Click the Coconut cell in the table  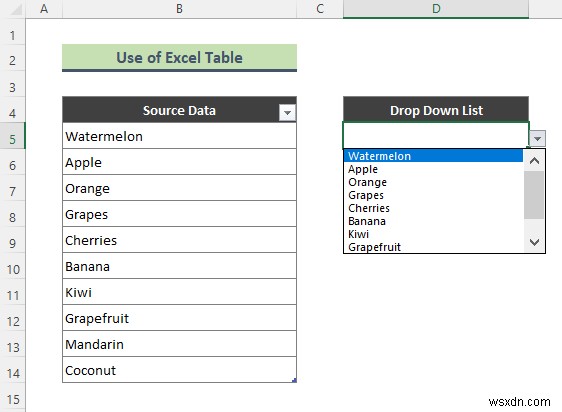179,370
